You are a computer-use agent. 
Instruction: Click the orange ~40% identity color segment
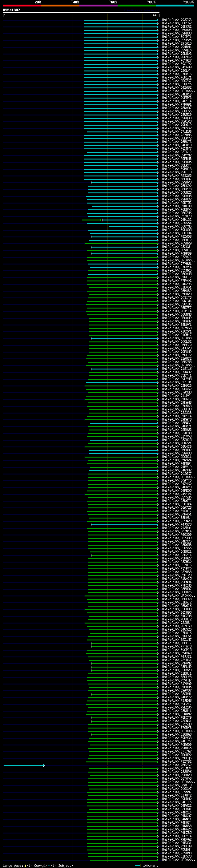(x=60, y=6)
